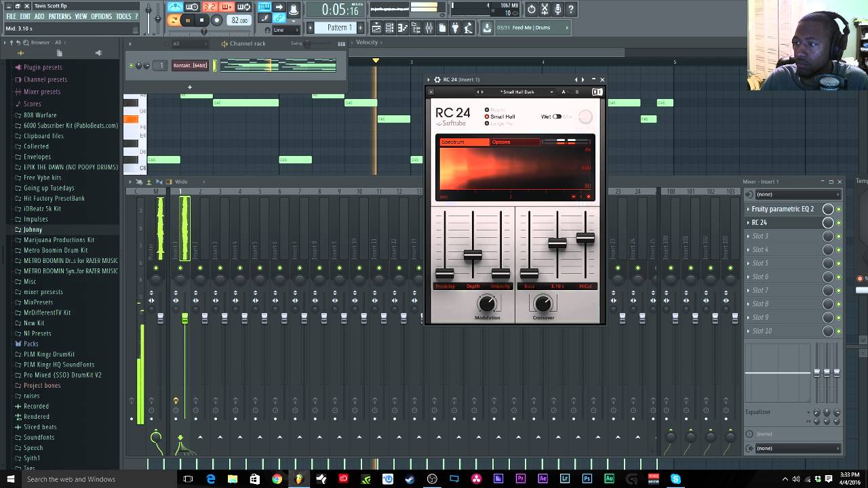Expand the Metro Boomin Drum Kit folder
The image size is (868, 488).
pyautogui.click(x=56, y=250)
